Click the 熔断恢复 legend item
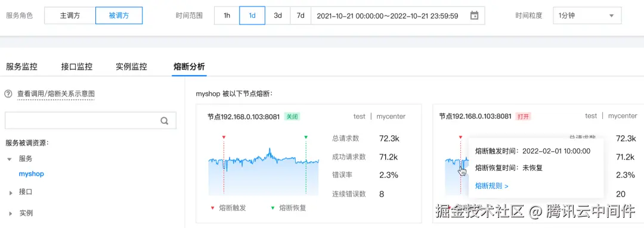 [x=289, y=208]
